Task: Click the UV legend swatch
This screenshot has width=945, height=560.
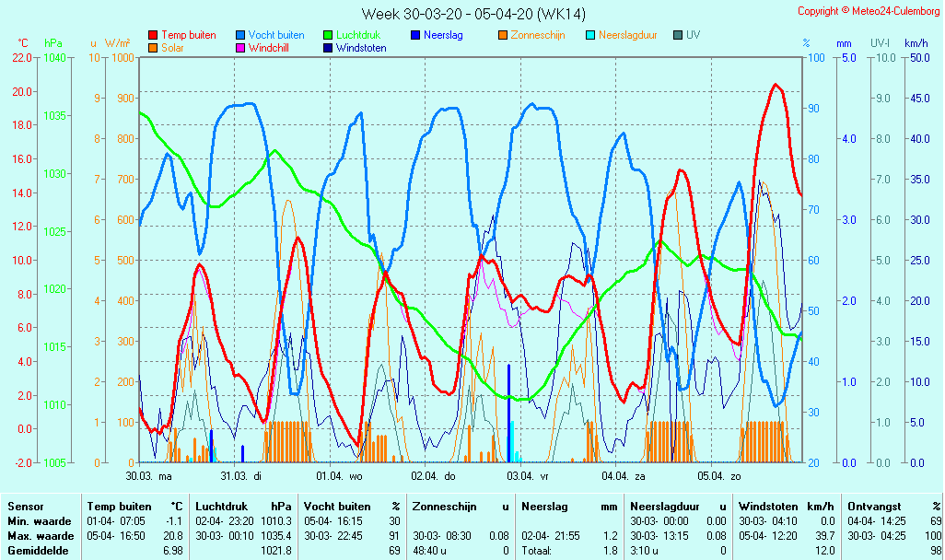Action: (678, 35)
